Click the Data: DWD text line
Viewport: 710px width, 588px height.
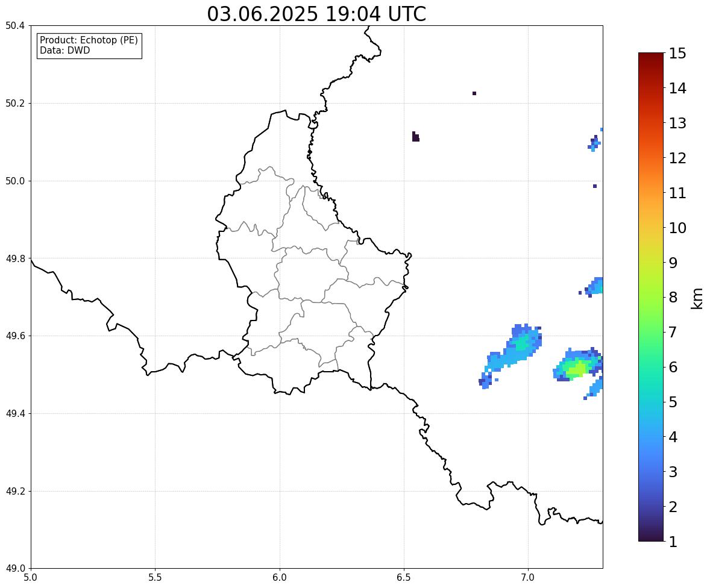[x=64, y=50]
